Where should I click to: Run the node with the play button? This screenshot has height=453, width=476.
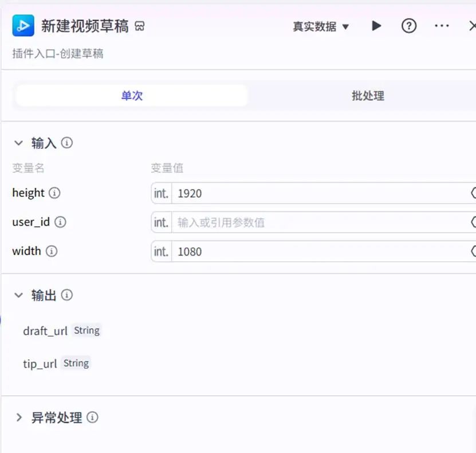(x=376, y=26)
